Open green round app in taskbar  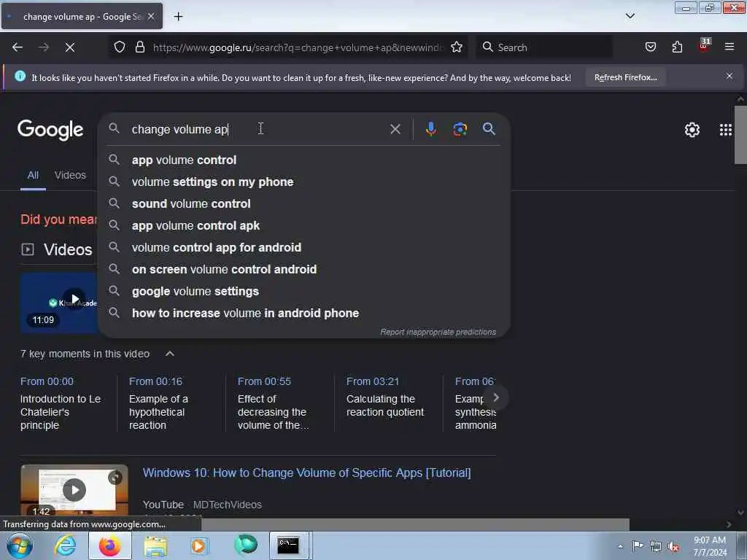[x=245, y=545]
